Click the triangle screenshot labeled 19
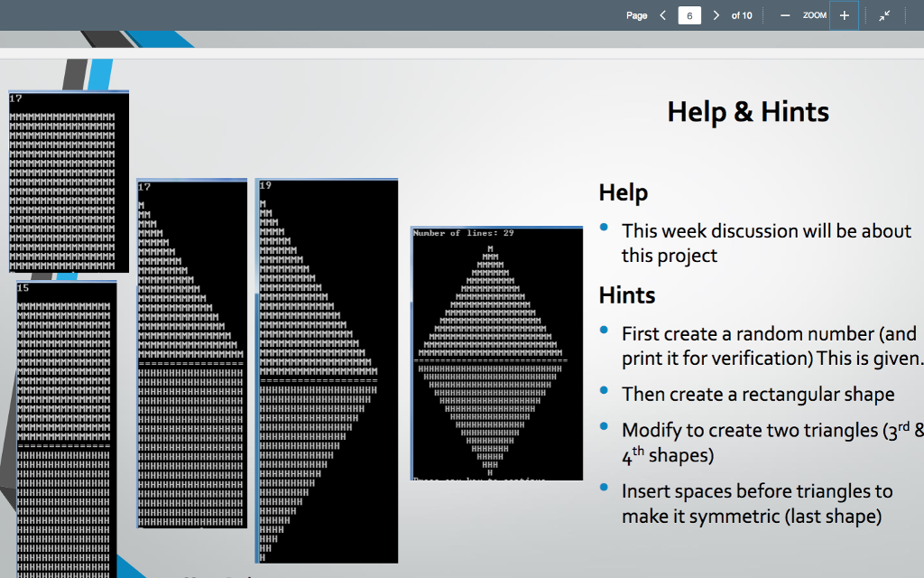Screen dimensions: 924x578 pos(327,370)
